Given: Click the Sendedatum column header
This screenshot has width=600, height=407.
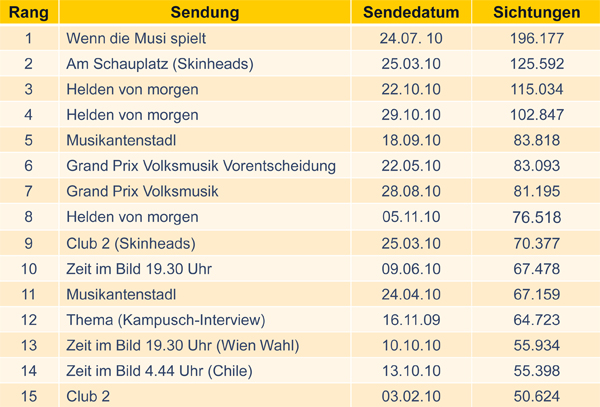Looking at the screenshot, I should (411, 13).
